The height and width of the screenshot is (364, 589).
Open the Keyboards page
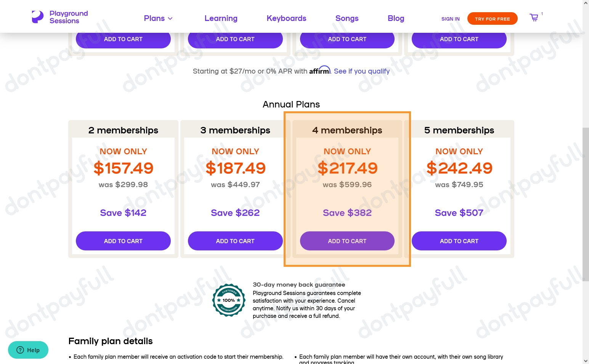tap(286, 18)
